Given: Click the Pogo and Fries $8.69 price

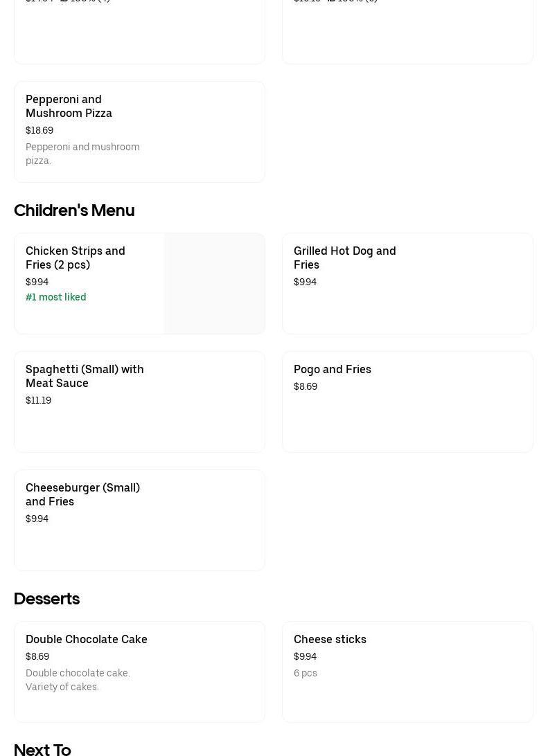Looking at the screenshot, I should pos(306,386).
